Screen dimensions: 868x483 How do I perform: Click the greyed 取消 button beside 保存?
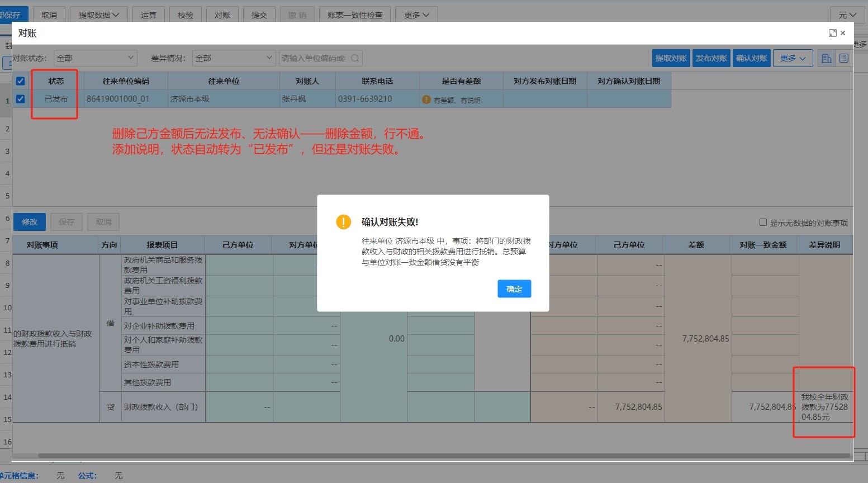[103, 222]
